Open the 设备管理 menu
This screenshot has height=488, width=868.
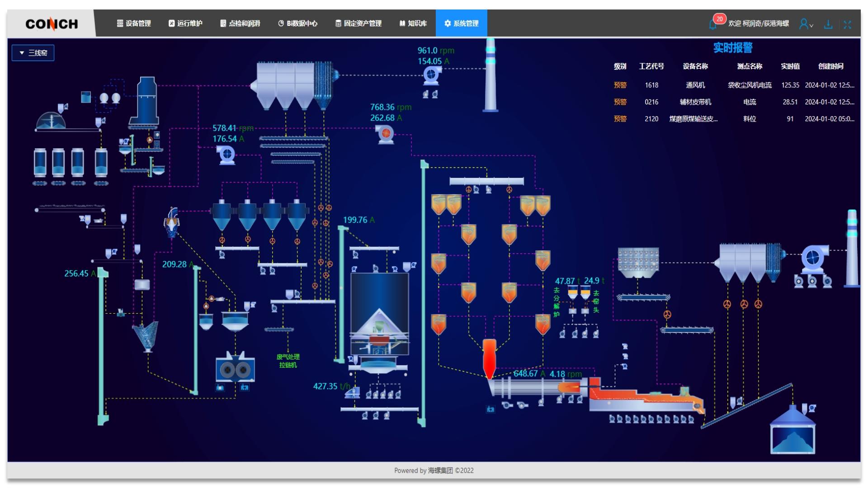134,23
